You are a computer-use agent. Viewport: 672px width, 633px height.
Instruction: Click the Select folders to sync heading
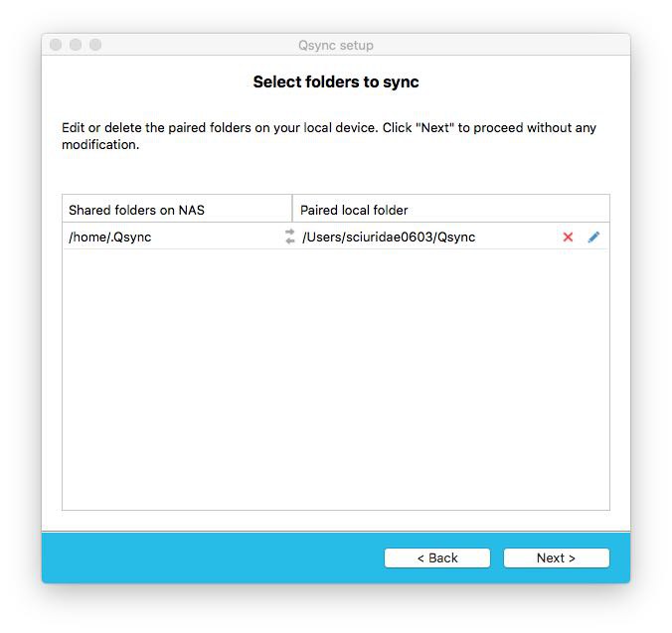(x=336, y=81)
